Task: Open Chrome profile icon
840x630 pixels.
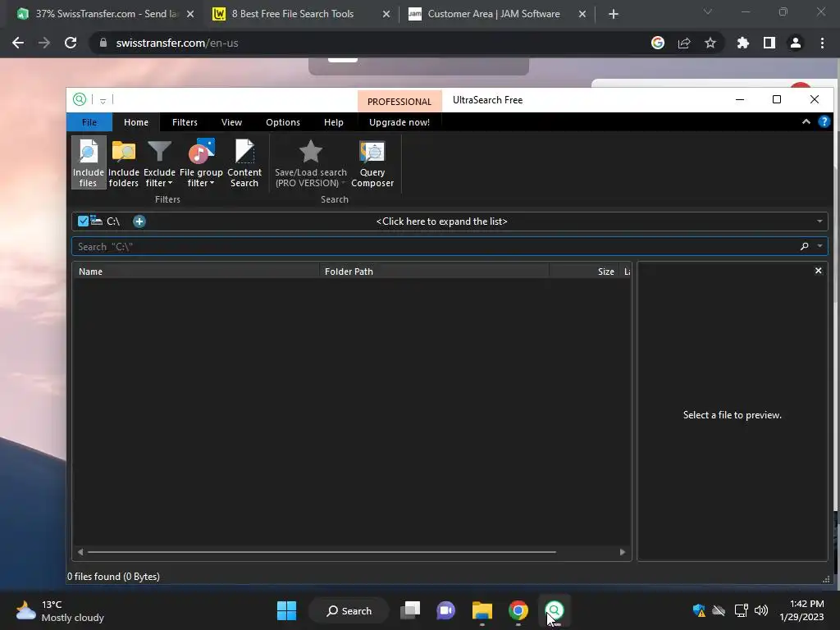Action: [x=796, y=43]
